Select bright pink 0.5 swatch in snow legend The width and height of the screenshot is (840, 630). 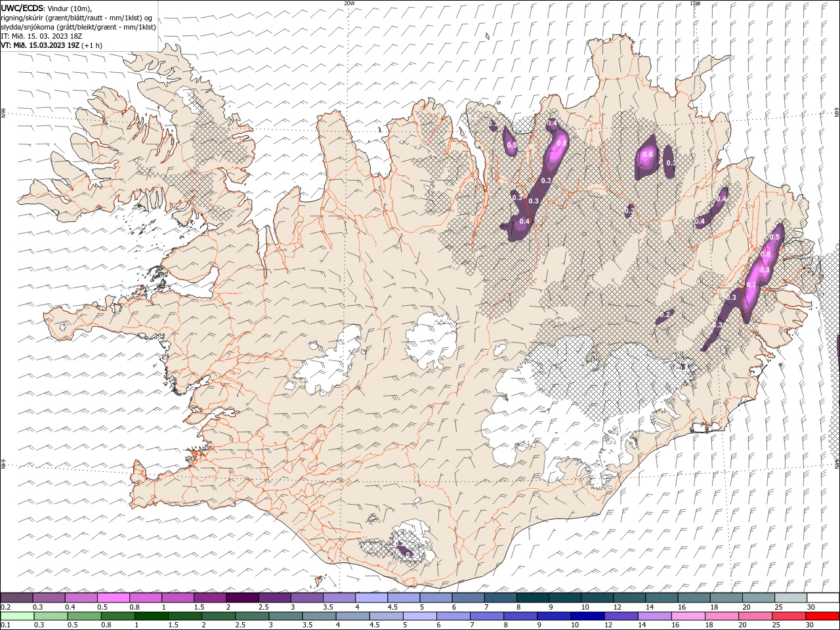[114, 598]
